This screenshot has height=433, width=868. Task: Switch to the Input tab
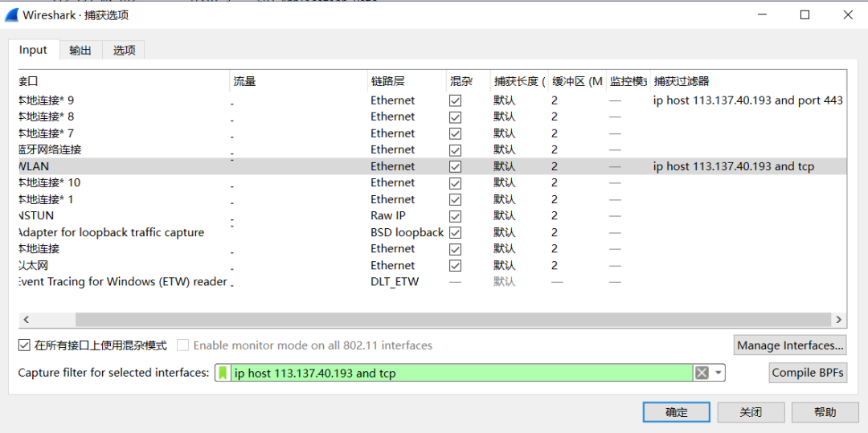point(33,50)
